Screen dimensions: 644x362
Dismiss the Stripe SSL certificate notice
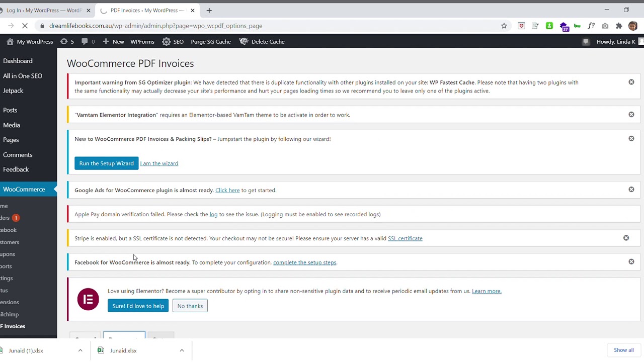pos(626,238)
